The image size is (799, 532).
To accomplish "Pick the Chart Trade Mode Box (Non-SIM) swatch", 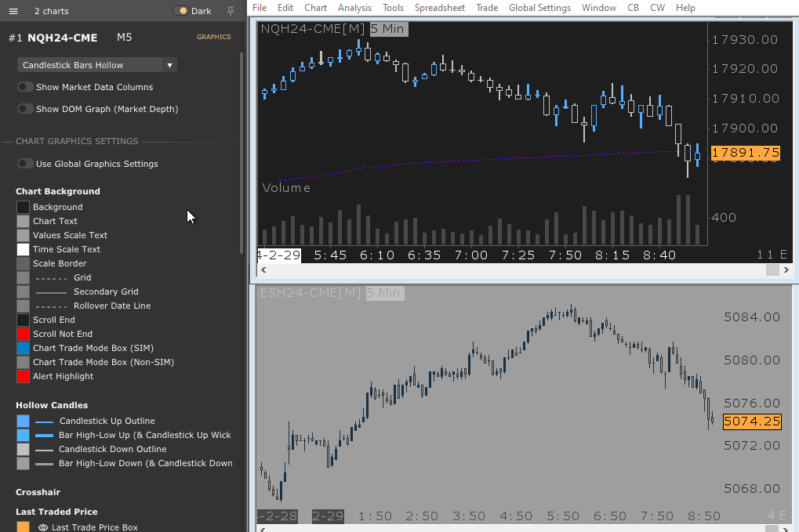I will pos(23,362).
